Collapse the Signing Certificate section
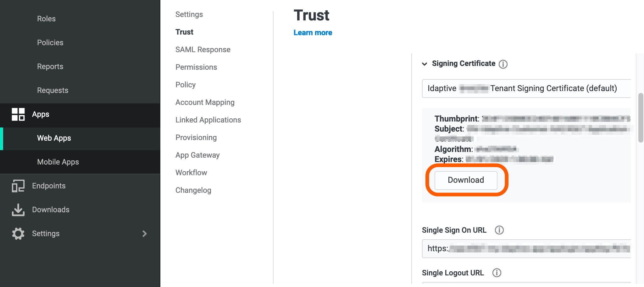Screen dimensions: 644x287 click(x=425, y=63)
